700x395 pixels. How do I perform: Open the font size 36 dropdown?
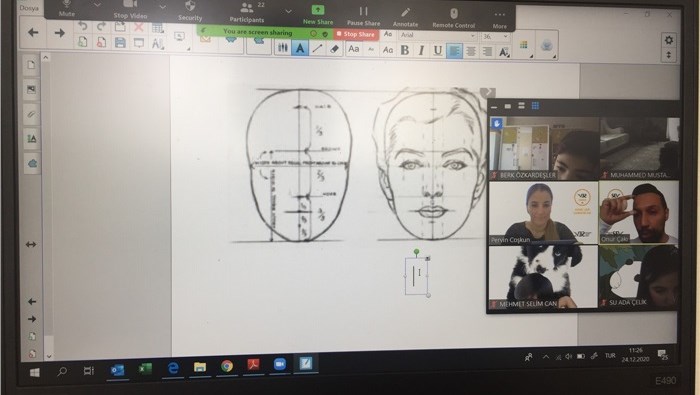tap(495, 36)
